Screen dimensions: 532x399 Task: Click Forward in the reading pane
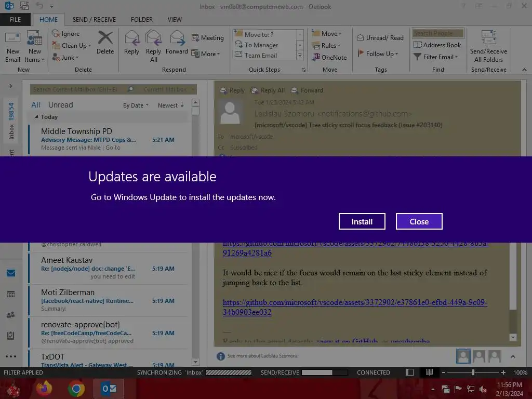pyautogui.click(x=307, y=90)
